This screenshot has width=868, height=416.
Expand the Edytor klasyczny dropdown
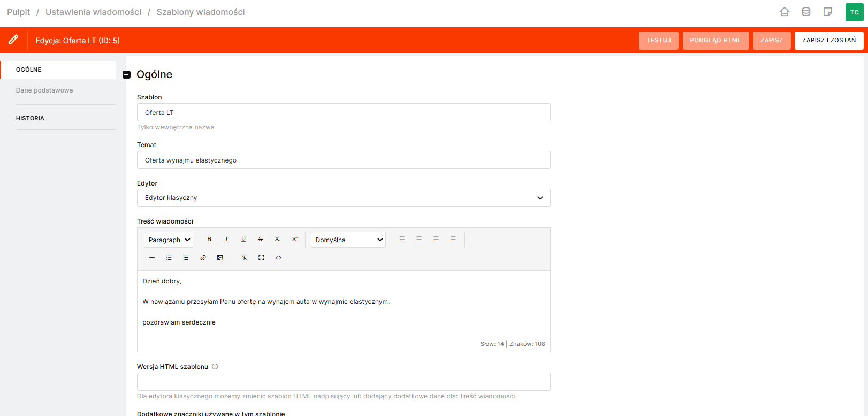coord(344,198)
